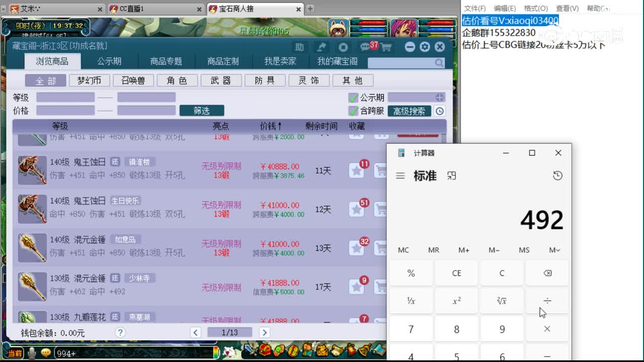The image size is (644, 362).
Task: Switch to the 我是卖家 tab
Action: pos(279,61)
